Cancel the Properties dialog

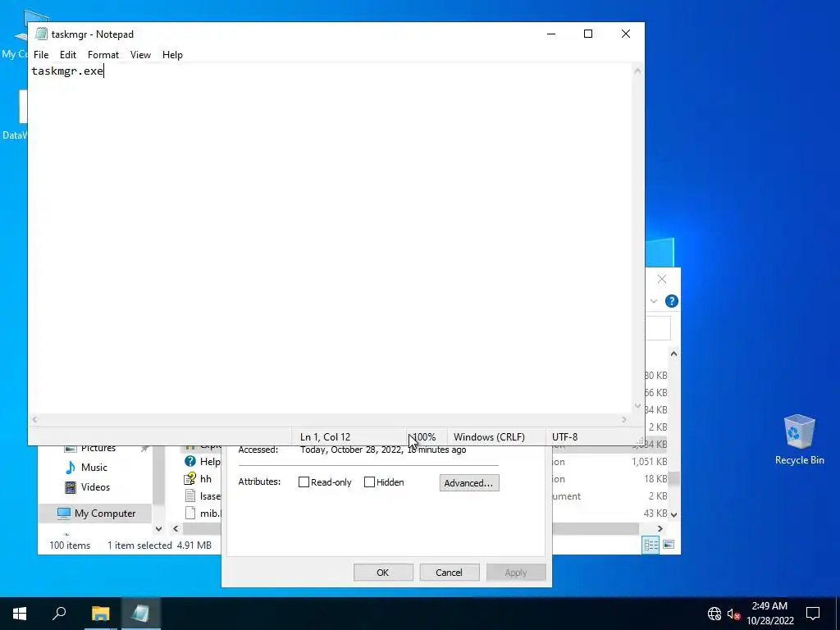(449, 572)
